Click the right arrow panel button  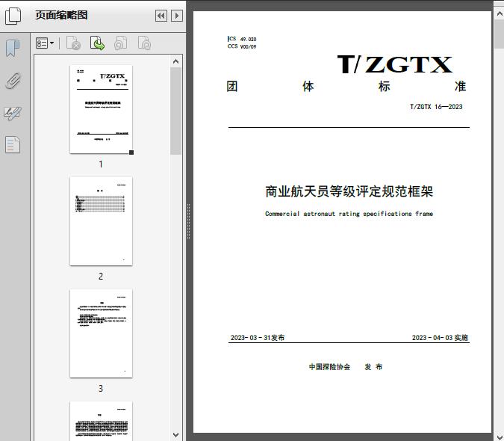click(177, 16)
